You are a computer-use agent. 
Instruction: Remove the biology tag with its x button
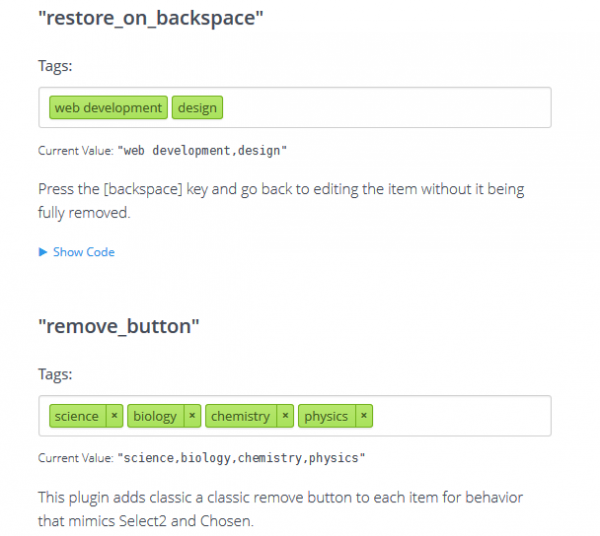click(x=192, y=416)
